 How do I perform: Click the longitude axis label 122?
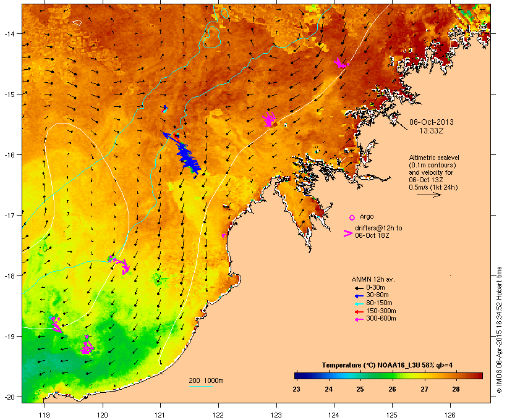pos(218,415)
